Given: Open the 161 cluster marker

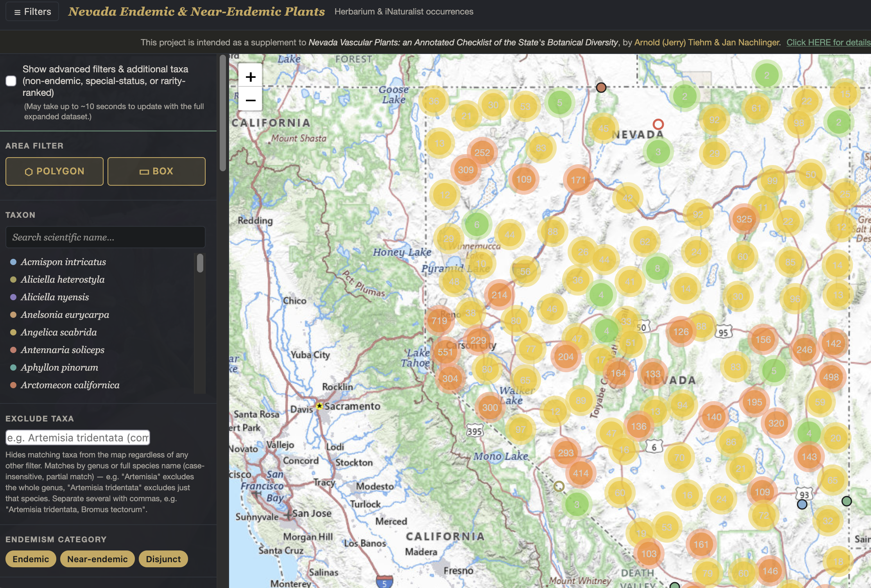Looking at the screenshot, I should coord(701,544).
